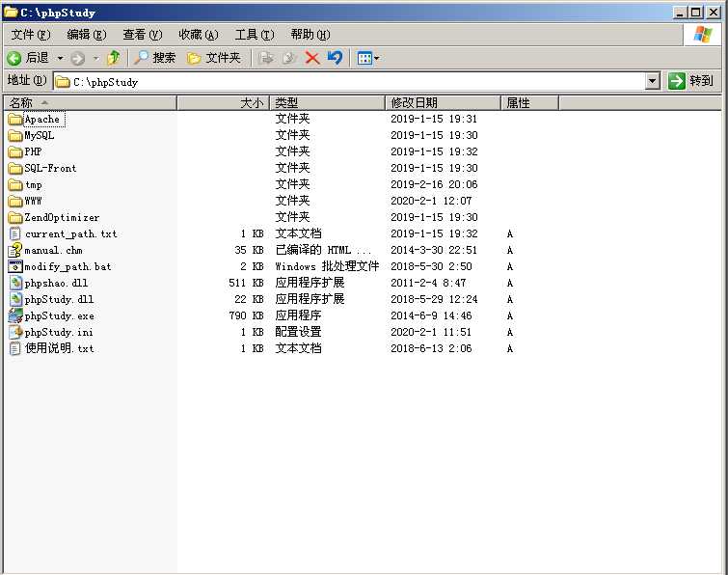Open the Views icon button

364,58
